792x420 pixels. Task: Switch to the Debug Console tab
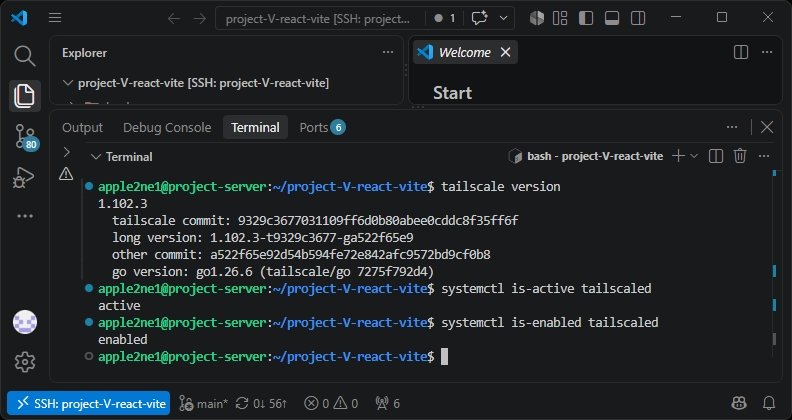click(167, 128)
